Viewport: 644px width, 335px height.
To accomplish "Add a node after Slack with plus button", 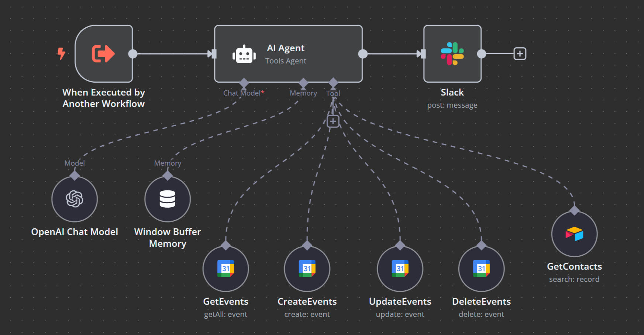I will pos(520,54).
